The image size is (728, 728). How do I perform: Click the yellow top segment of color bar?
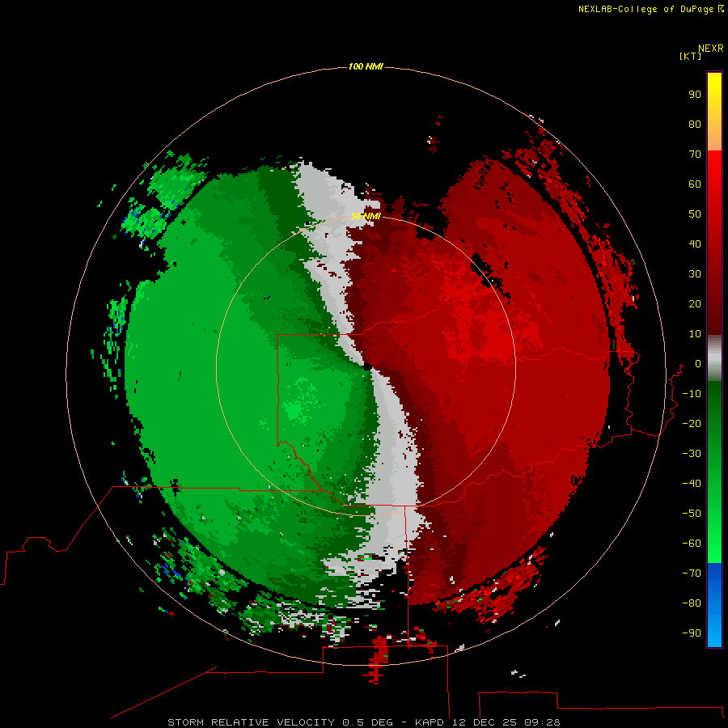point(714,112)
